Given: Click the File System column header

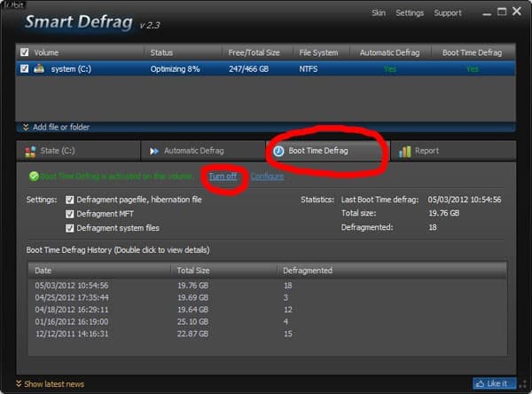Looking at the screenshot, I should 321,52.
